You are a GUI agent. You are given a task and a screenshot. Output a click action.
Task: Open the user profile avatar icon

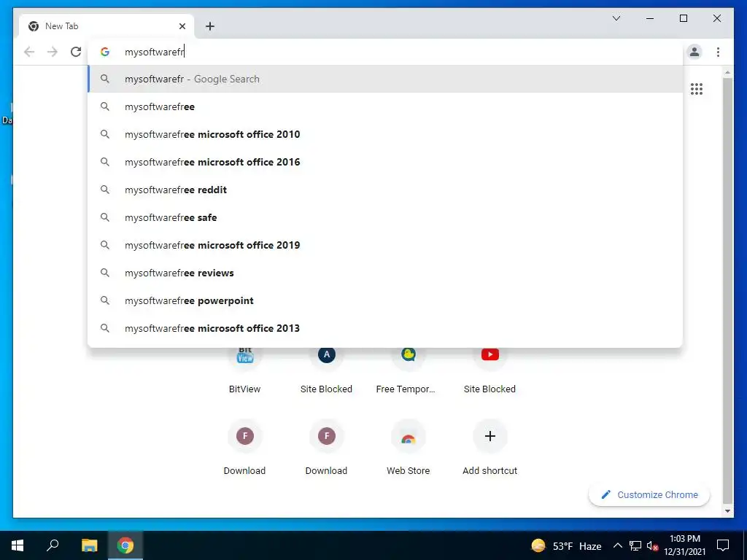[694, 52]
